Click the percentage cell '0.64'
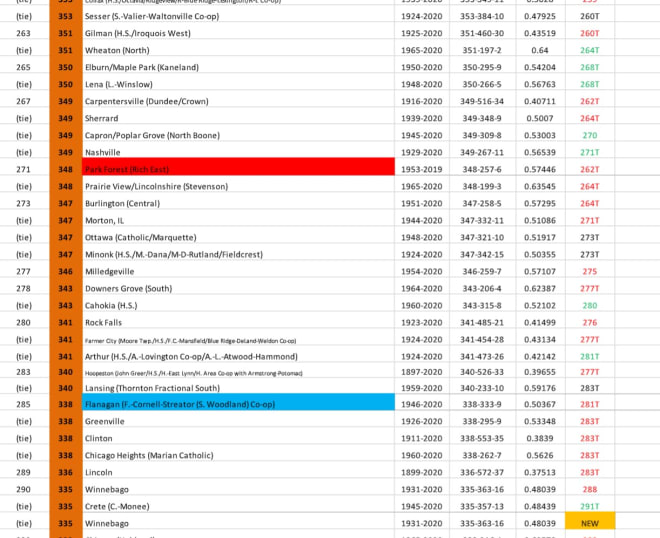 pyautogui.click(x=540, y=51)
